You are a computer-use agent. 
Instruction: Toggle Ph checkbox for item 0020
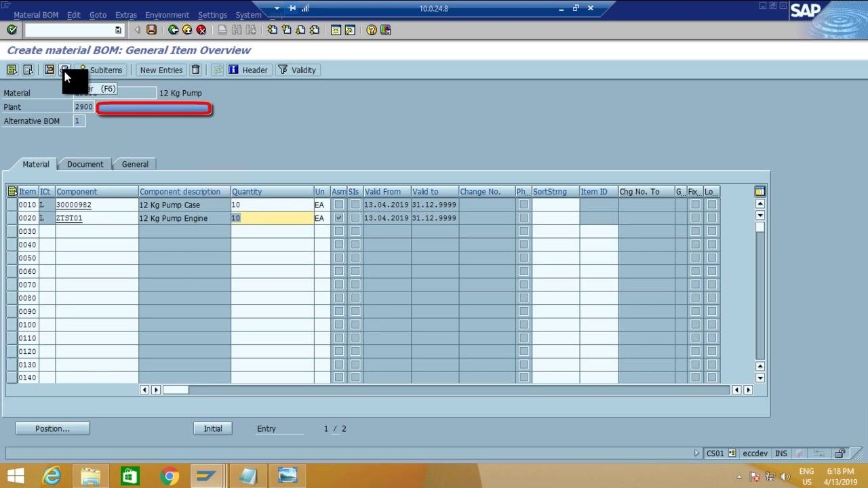click(x=524, y=218)
